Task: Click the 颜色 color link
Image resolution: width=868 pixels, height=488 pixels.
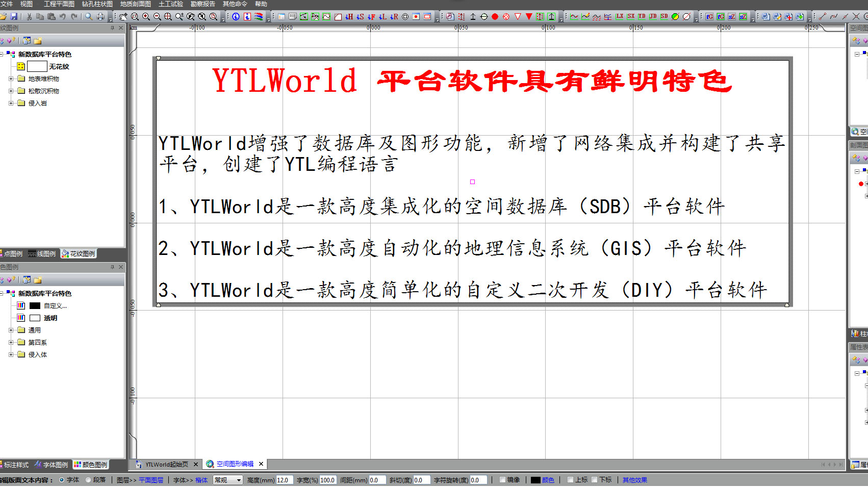Action: click(x=548, y=480)
